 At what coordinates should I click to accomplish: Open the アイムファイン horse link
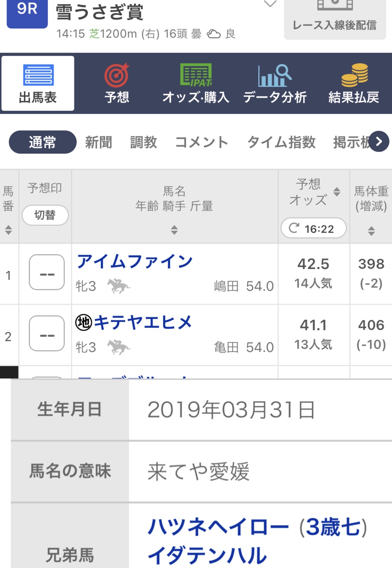135,262
